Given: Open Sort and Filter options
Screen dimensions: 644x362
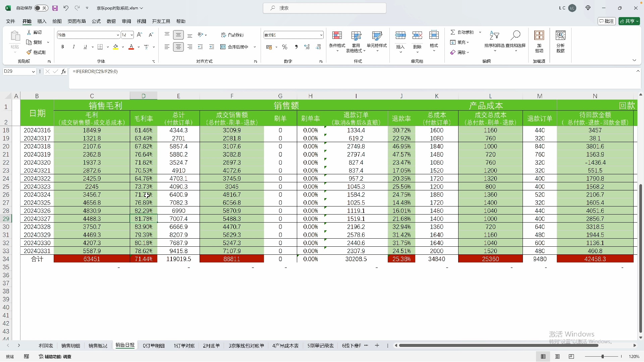Looking at the screenshot, I should (495, 42).
